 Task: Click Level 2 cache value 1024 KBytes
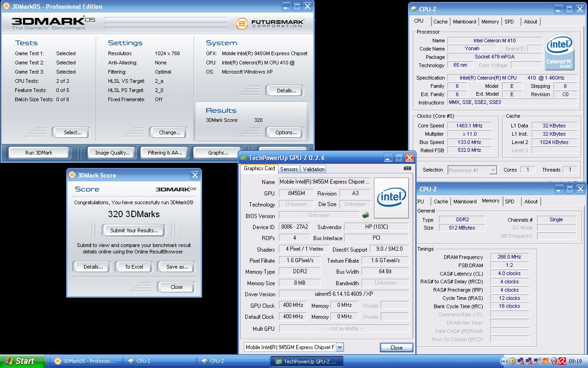click(x=554, y=142)
